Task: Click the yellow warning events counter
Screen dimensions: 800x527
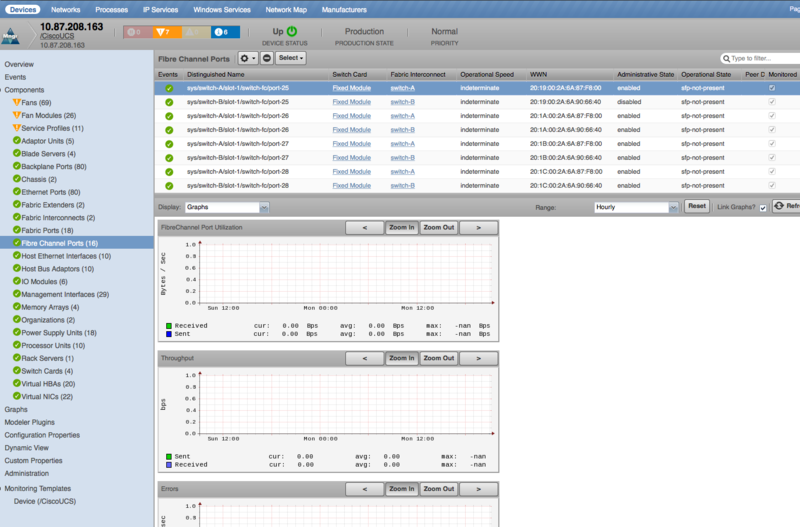Action: click(x=196, y=32)
